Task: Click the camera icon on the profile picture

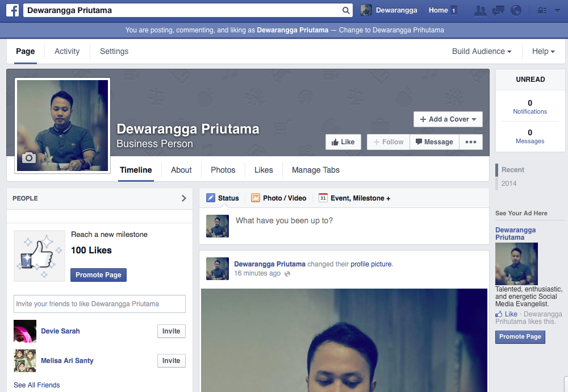Action: (x=28, y=158)
